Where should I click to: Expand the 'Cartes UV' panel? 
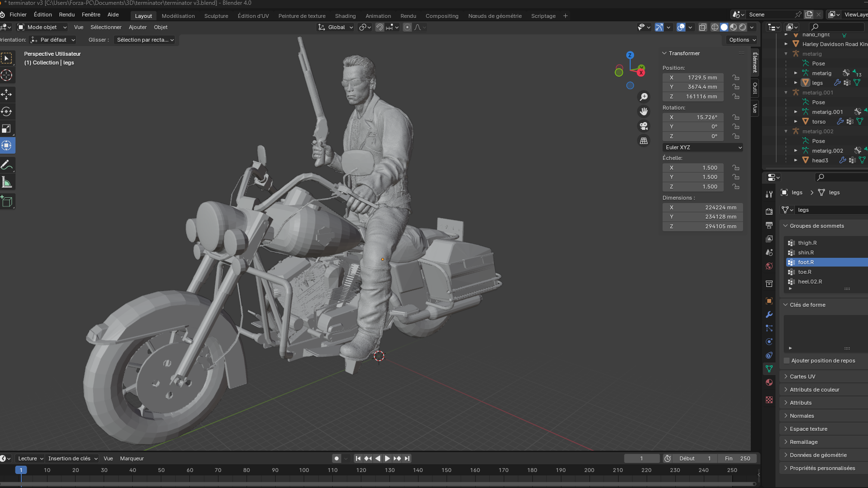click(x=802, y=377)
